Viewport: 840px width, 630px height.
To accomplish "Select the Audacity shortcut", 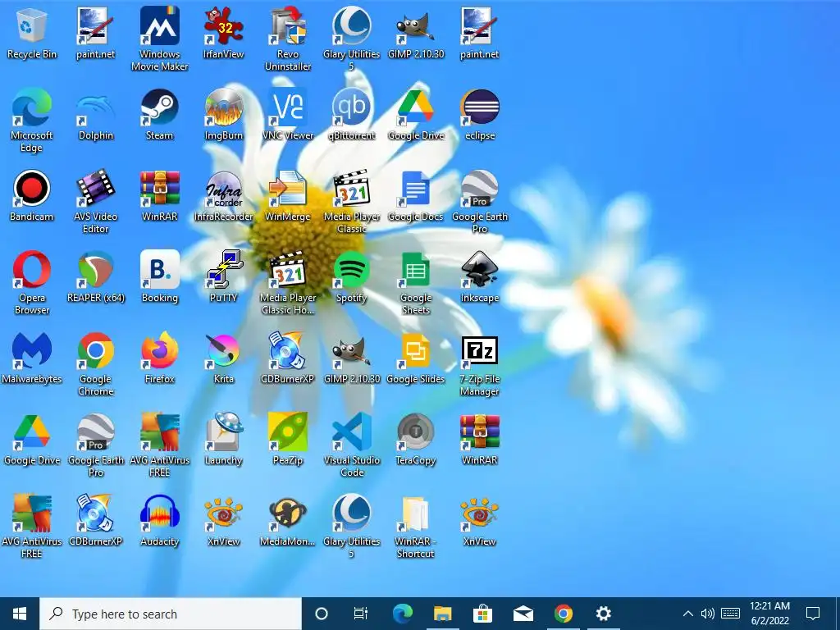I will tap(160, 520).
